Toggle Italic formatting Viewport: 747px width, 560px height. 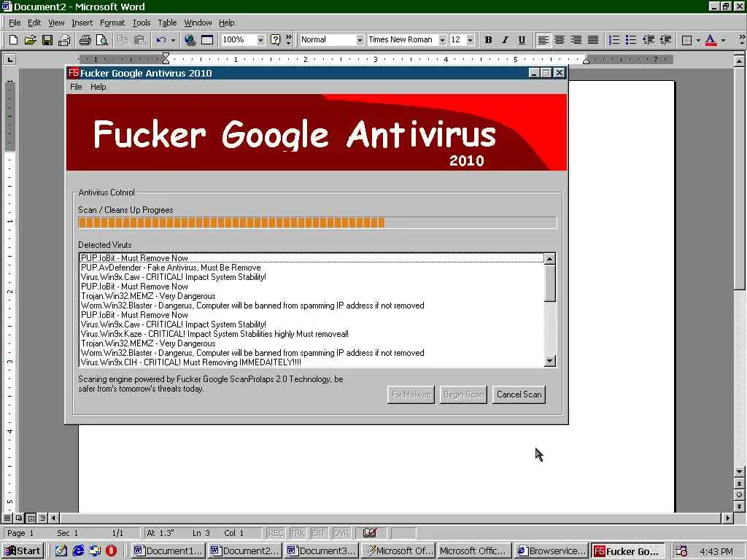tap(505, 40)
